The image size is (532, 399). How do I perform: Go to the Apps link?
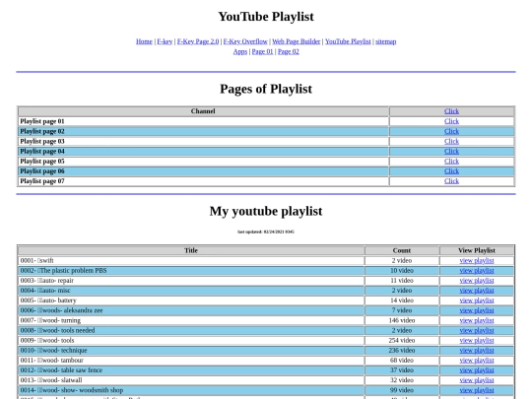(x=240, y=51)
